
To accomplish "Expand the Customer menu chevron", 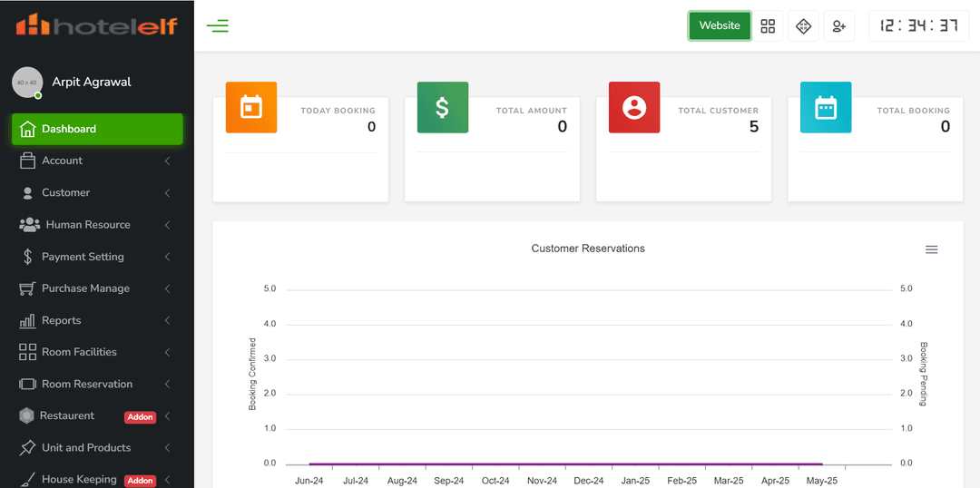I will 168,193.
